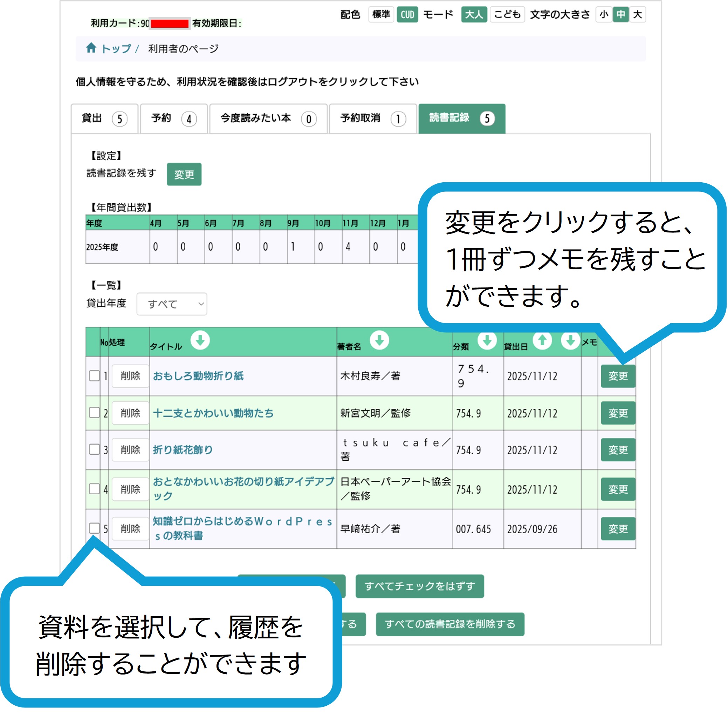728x725 pixels.
Task: Sort by author with the 著者名 arrow icon
Action: pos(379,340)
